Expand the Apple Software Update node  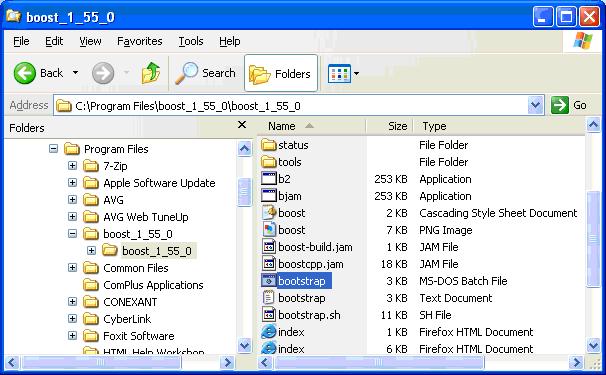(72, 182)
